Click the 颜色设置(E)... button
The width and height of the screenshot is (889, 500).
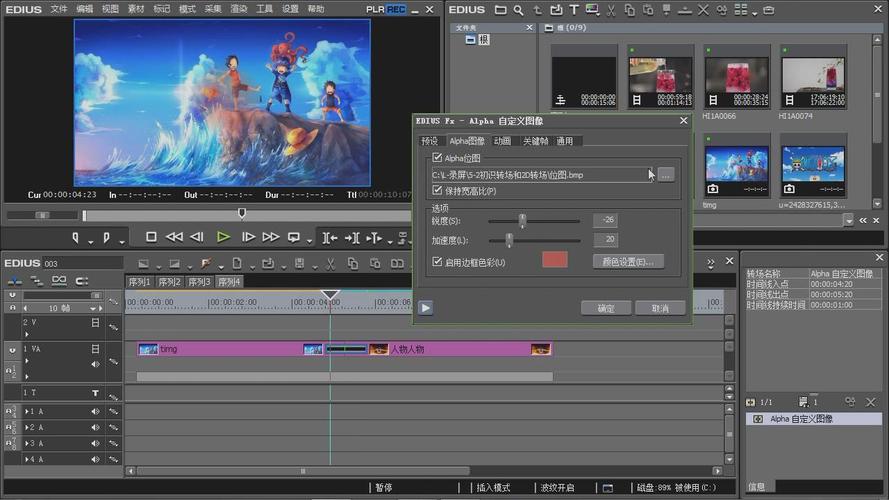pyautogui.click(x=628, y=262)
